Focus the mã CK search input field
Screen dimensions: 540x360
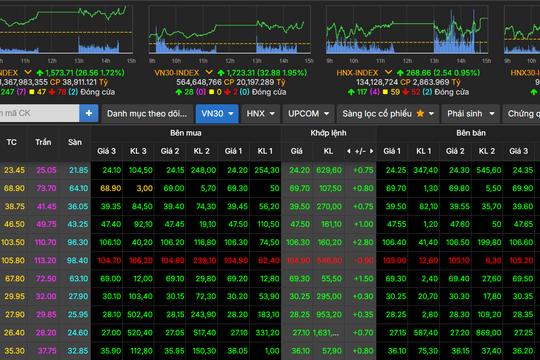coord(39,113)
